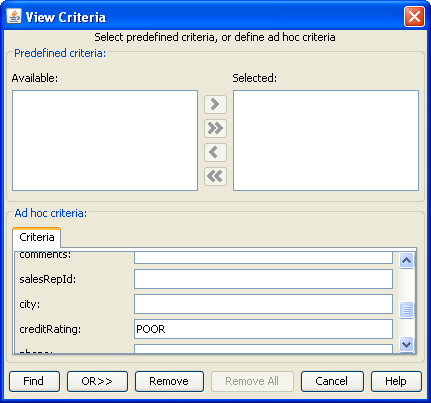Click the move selected left single arrow

click(x=215, y=152)
